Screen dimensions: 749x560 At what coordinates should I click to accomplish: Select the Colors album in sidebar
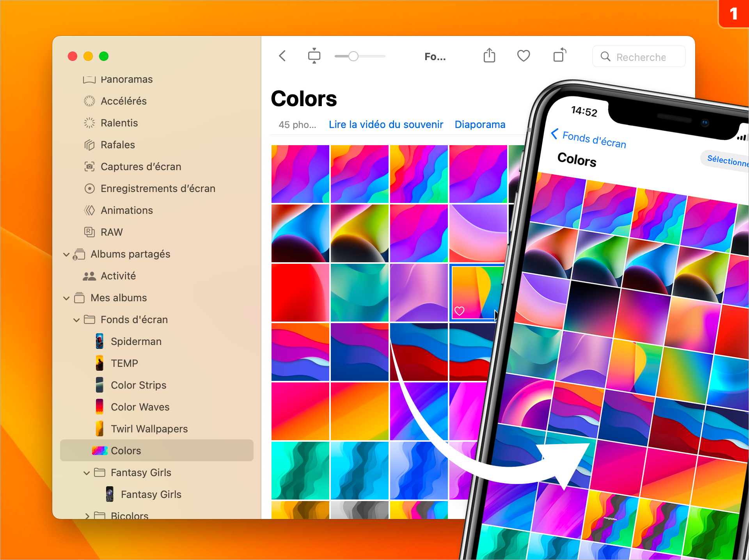point(124,451)
